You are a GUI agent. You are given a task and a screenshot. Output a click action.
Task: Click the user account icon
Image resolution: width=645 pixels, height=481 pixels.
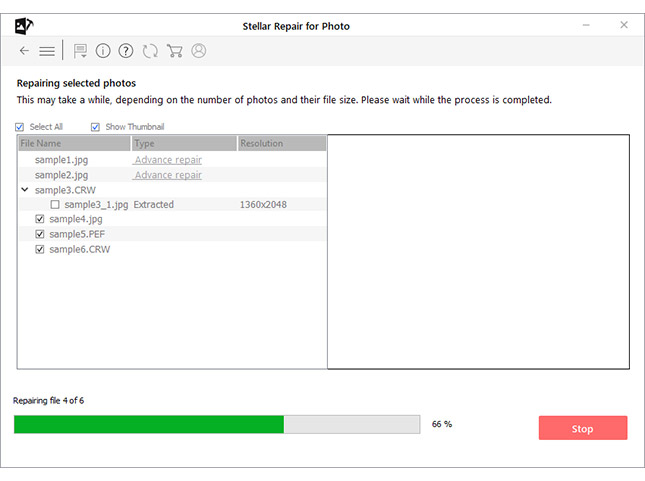pyautogui.click(x=198, y=51)
